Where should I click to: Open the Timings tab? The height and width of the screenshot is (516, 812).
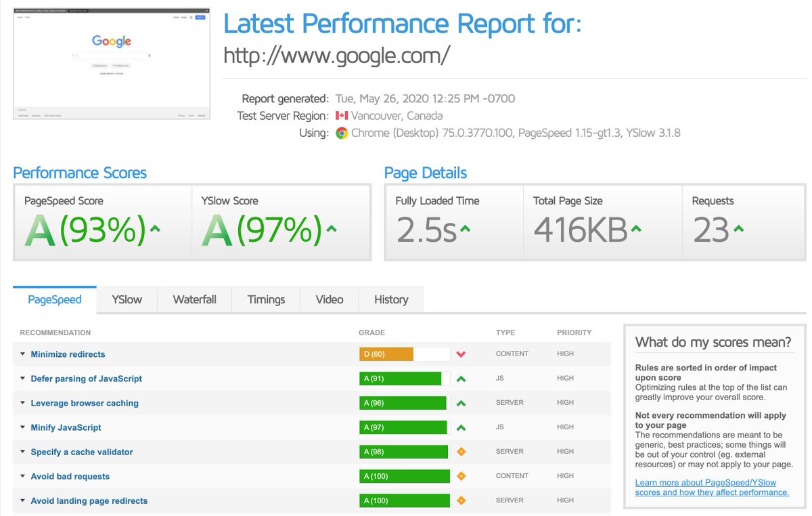(x=266, y=299)
